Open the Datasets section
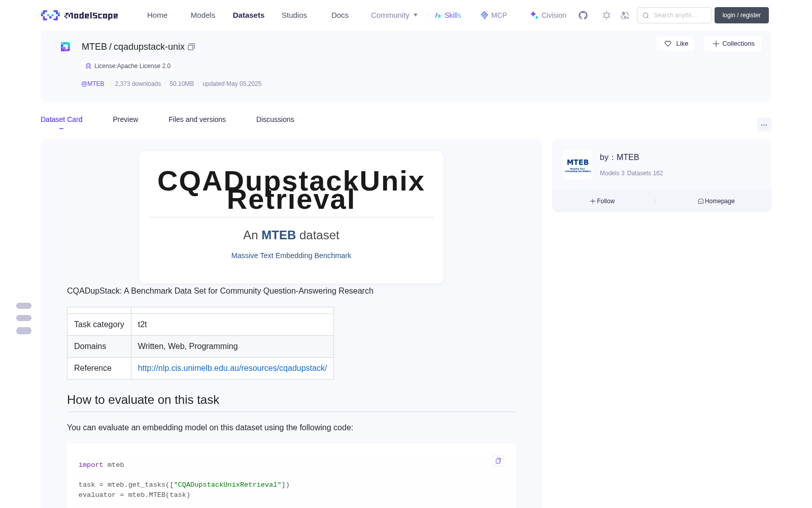 click(x=249, y=15)
